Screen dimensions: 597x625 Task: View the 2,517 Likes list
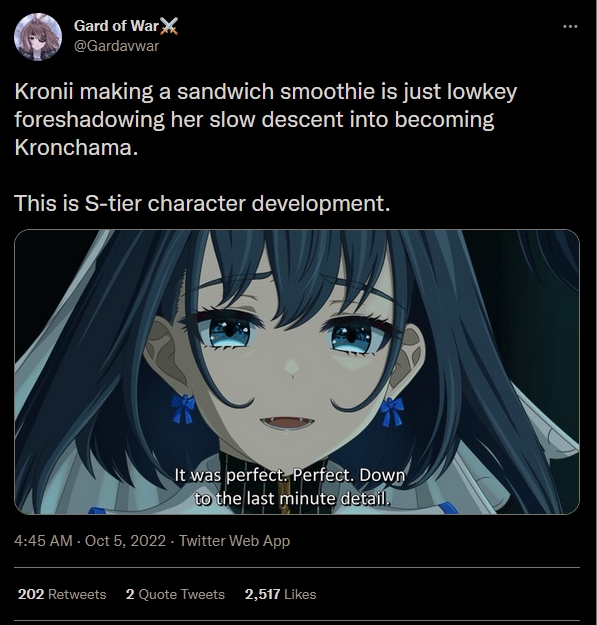click(280, 594)
